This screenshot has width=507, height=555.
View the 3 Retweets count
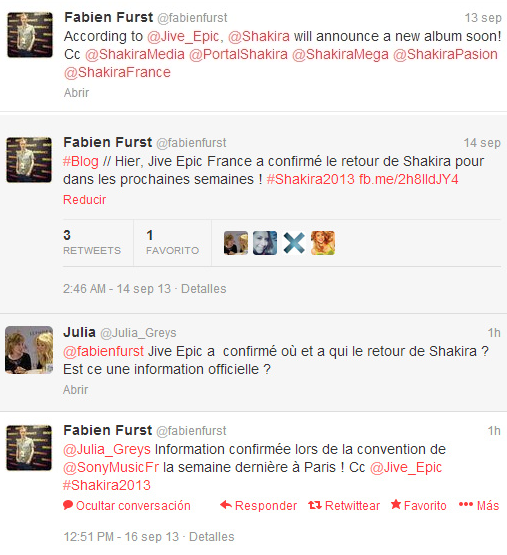(x=92, y=242)
